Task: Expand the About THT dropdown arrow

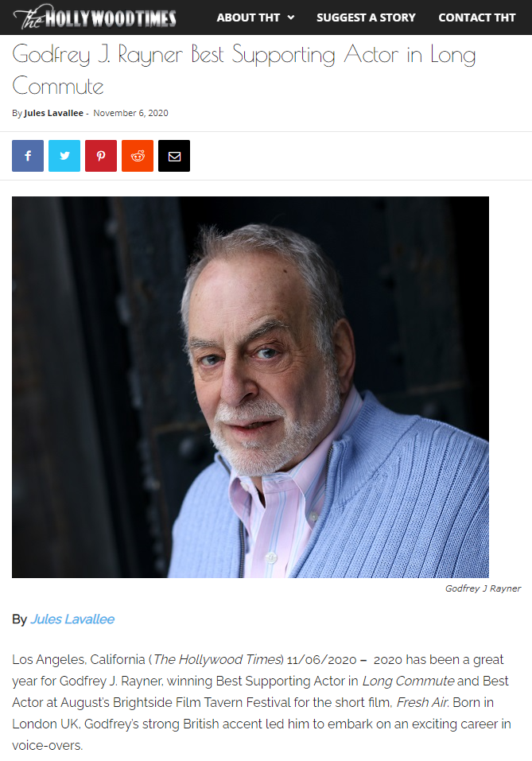Action: 291,17
